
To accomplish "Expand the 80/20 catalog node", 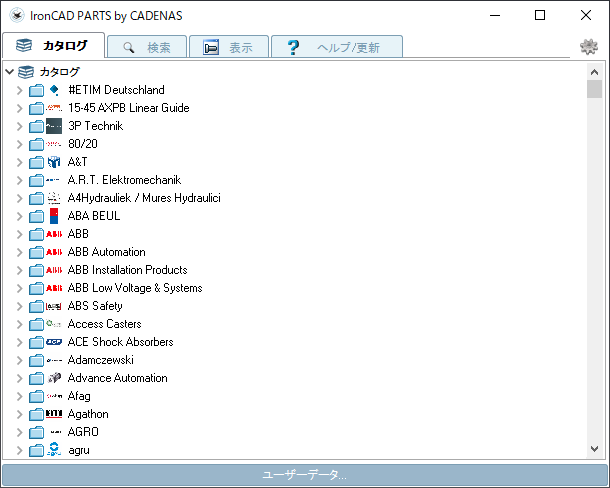I will 19,144.
